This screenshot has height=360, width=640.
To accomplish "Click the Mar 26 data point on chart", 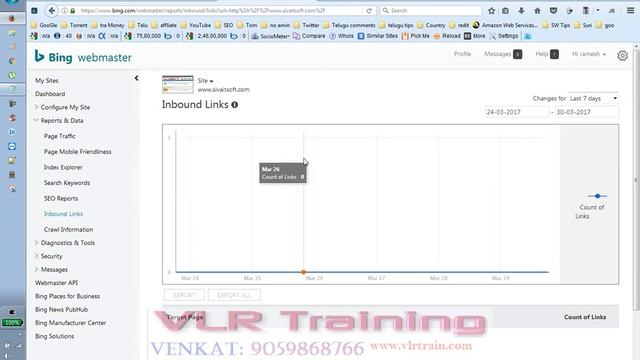I will coord(303,272).
